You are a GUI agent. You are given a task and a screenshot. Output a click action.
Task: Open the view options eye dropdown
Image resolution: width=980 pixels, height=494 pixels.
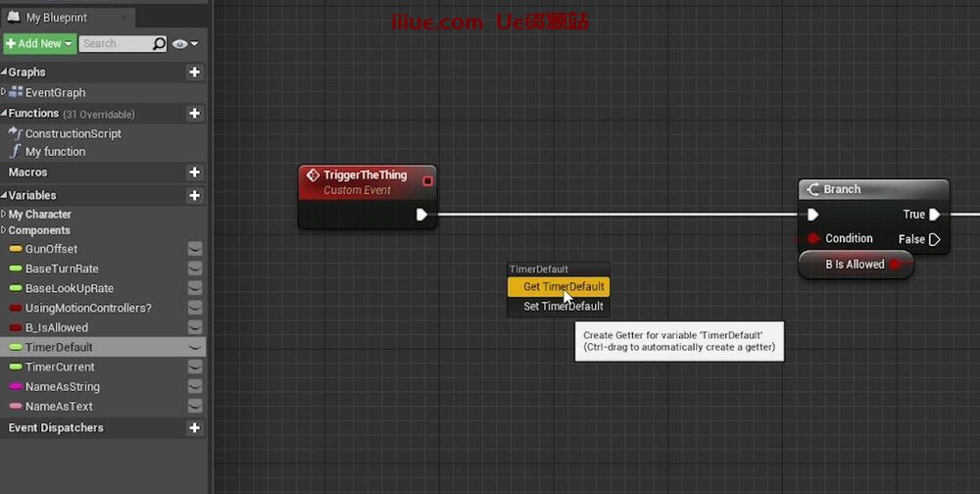(184, 44)
